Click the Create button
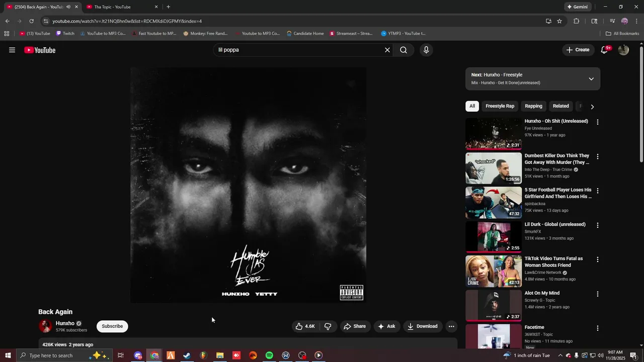The image size is (644, 362). click(x=578, y=50)
